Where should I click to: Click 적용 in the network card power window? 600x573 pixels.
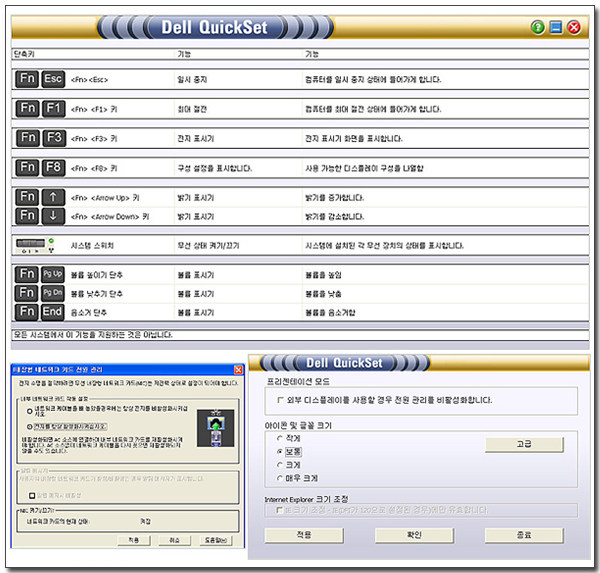click(x=134, y=540)
